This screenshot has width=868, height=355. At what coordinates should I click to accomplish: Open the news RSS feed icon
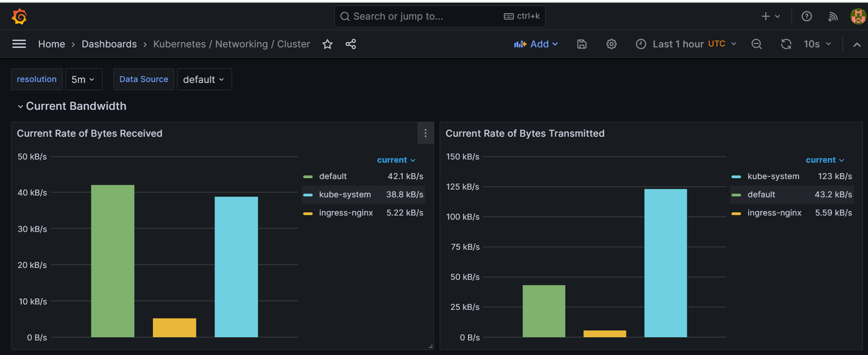(x=833, y=16)
